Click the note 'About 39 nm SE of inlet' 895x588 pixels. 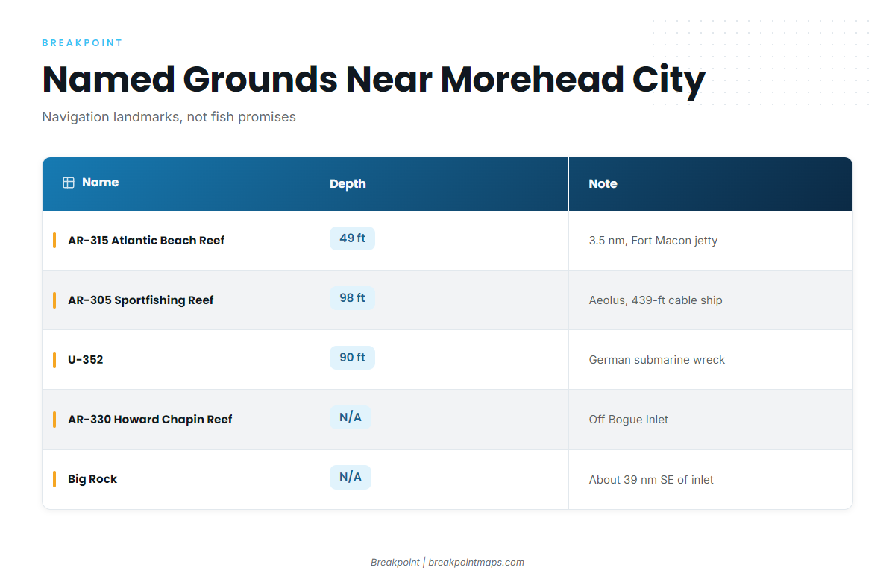tap(651, 480)
